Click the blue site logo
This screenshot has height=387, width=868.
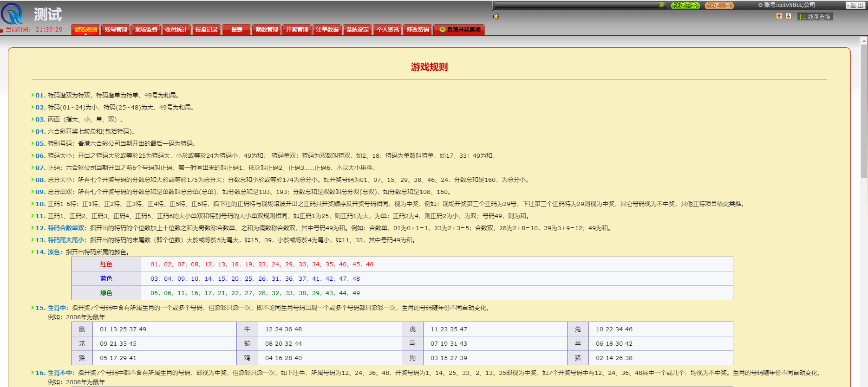(x=13, y=13)
